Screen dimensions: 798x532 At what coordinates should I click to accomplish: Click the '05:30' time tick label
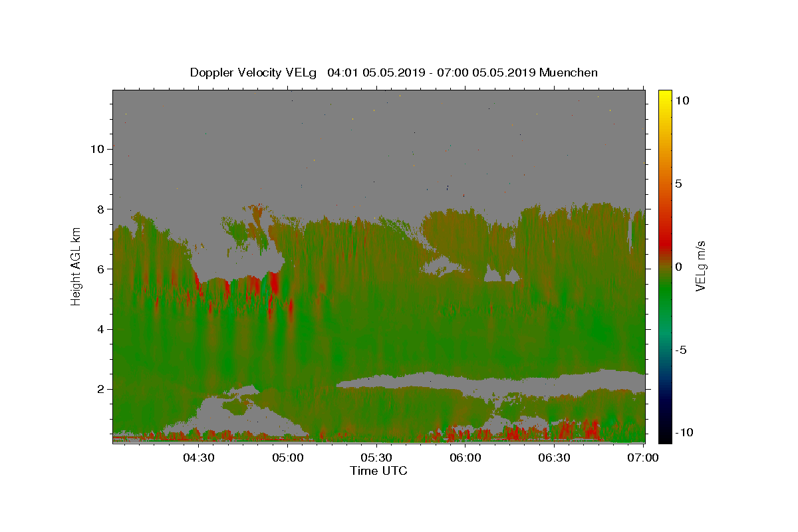(376, 458)
